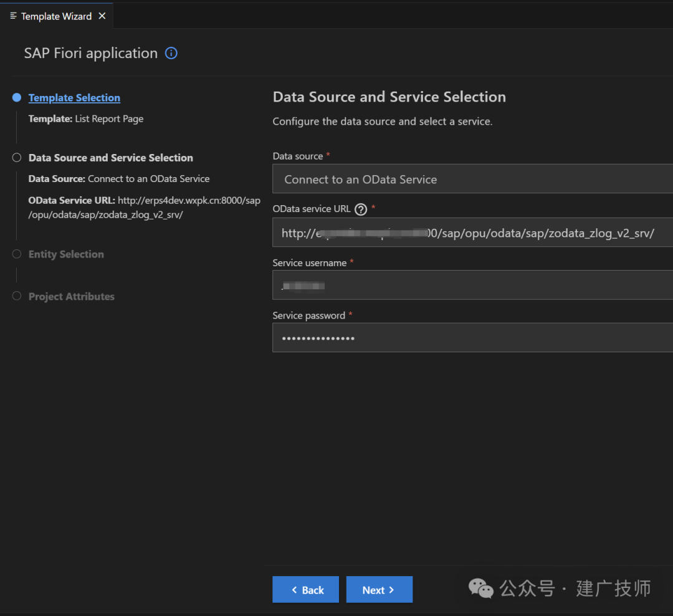Click the Template Wizard tab list icon
This screenshot has width=673, height=616.
[13, 16]
